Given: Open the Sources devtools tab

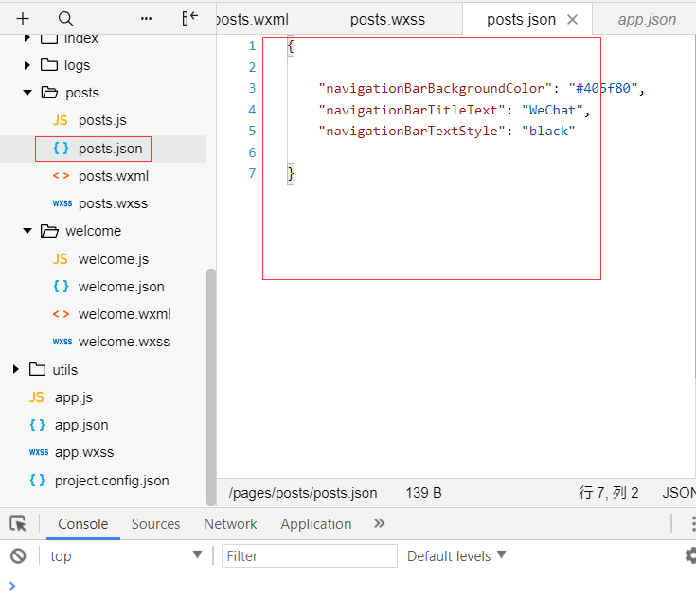Looking at the screenshot, I should point(155,524).
